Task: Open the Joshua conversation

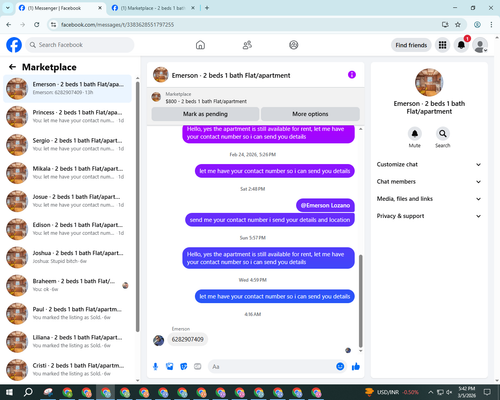Action: point(67,257)
